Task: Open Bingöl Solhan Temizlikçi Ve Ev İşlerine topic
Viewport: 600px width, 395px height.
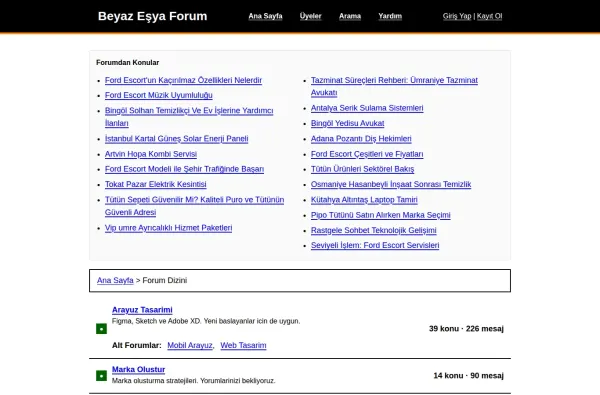Action: coord(189,117)
